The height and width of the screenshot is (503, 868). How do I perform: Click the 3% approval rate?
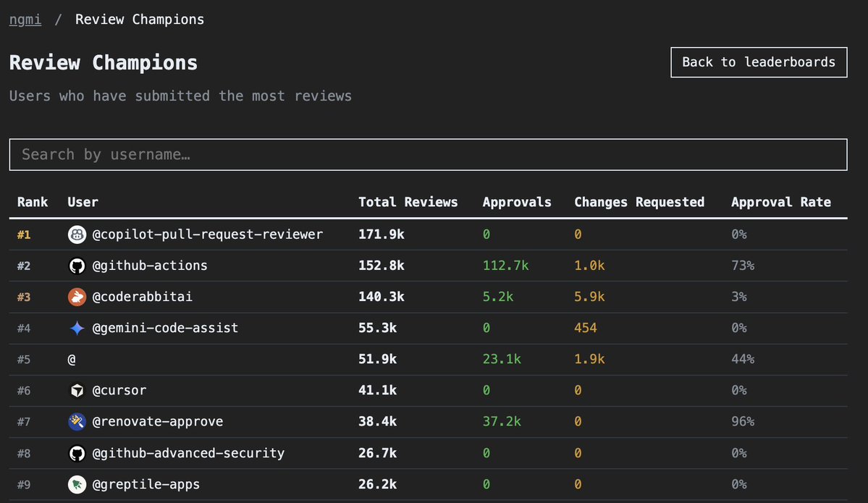(x=739, y=297)
